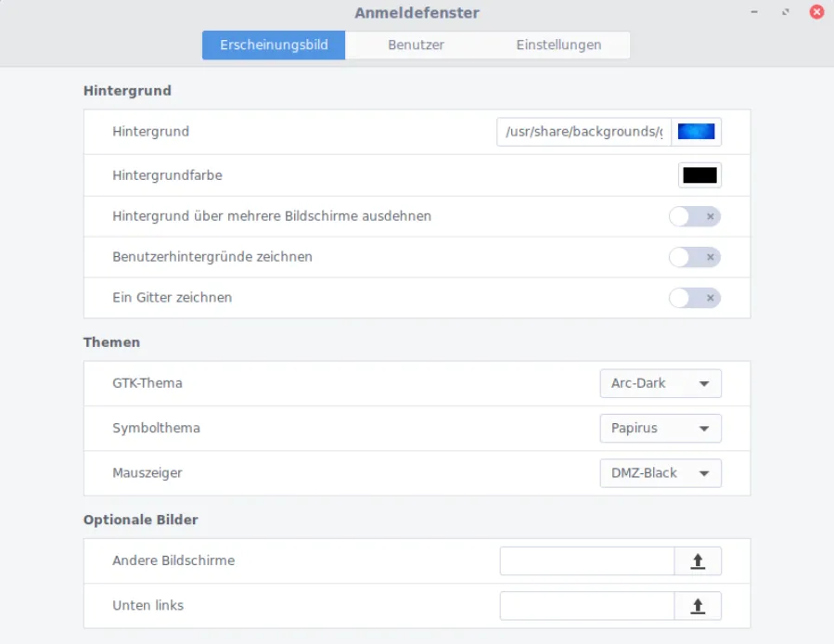Click the Andere Bildschirme text field
Screen dimensions: 834x644
point(586,561)
